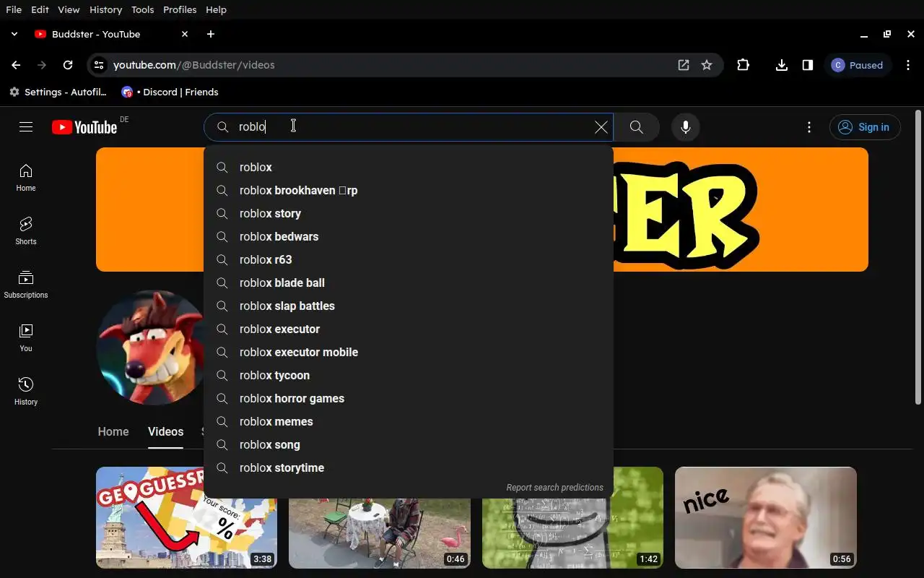Image resolution: width=924 pixels, height=578 pixels.
Task: Expand the tab search dropdown arrow
Action: pos(14,34)
